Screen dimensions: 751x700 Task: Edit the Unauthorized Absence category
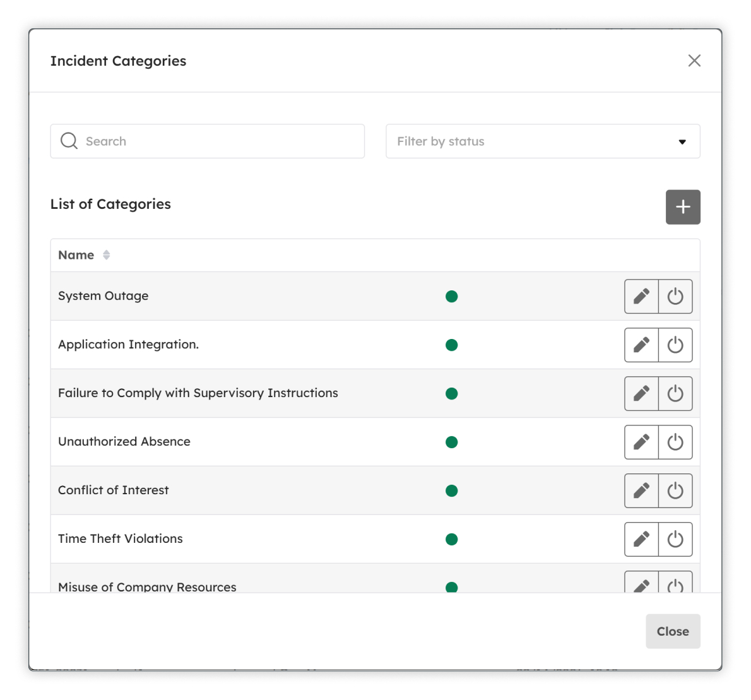click(x=641, y=442)
